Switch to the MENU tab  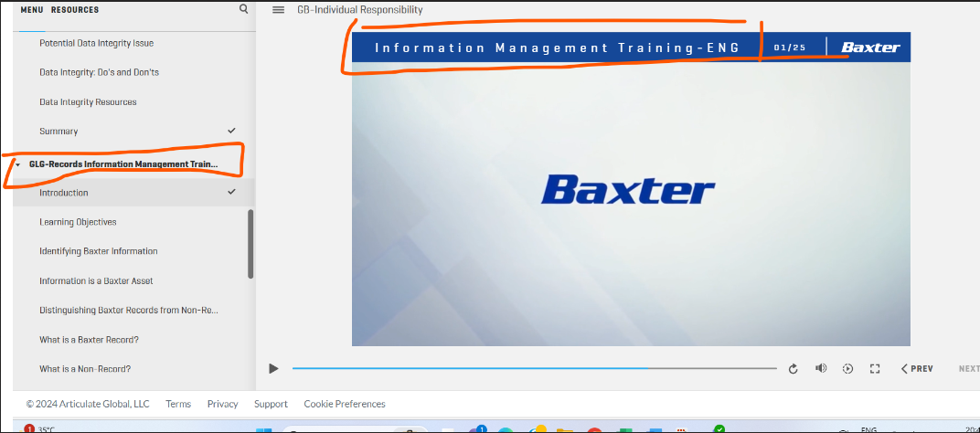(32, 10)
